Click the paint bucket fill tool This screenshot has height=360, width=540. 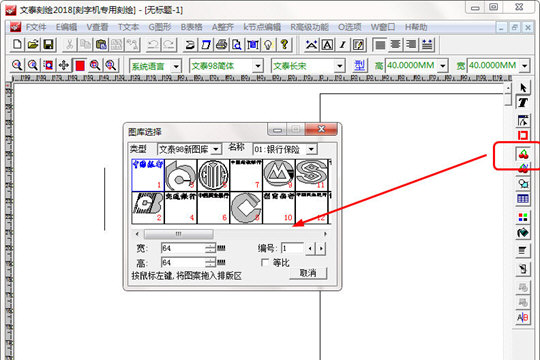[523, 233]
